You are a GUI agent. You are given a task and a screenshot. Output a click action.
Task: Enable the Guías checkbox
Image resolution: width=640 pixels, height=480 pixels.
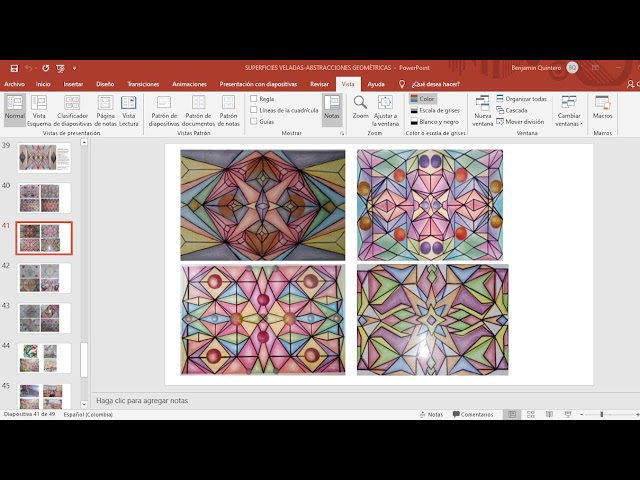pos(253,122)
